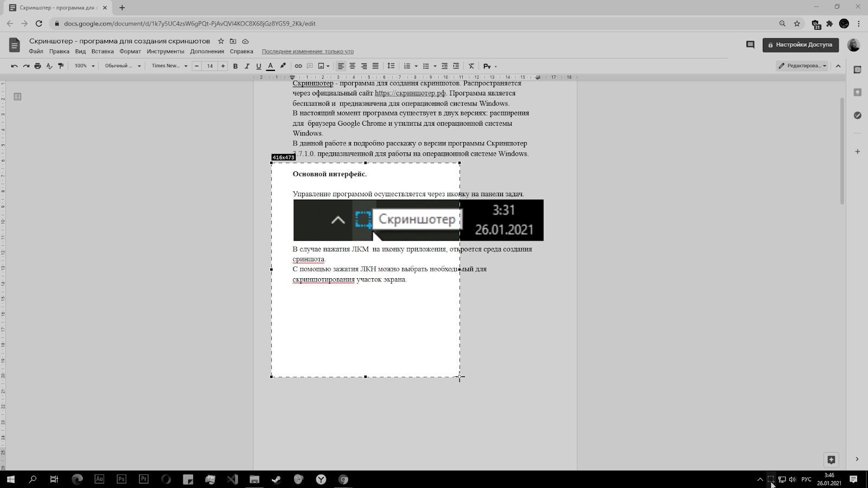Click the move to folder icon
The height and width of the screenshot is (488, 868).
point(233,41)
